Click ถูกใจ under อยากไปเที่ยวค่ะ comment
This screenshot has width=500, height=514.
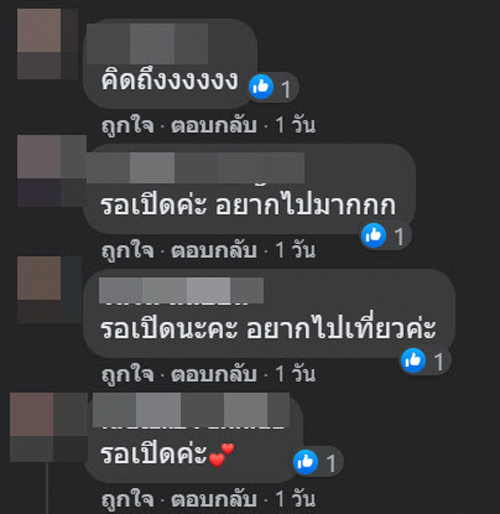click(x=128, y=374)
